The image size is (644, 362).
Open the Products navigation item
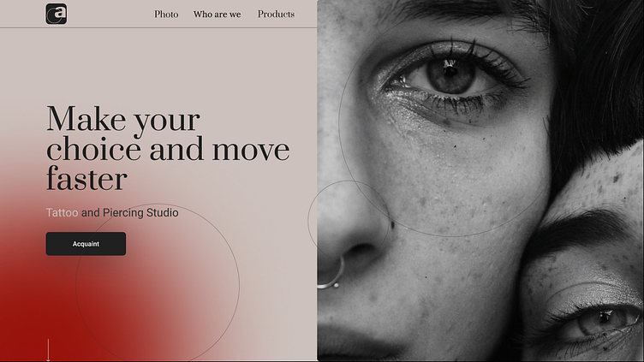point(276,15)
